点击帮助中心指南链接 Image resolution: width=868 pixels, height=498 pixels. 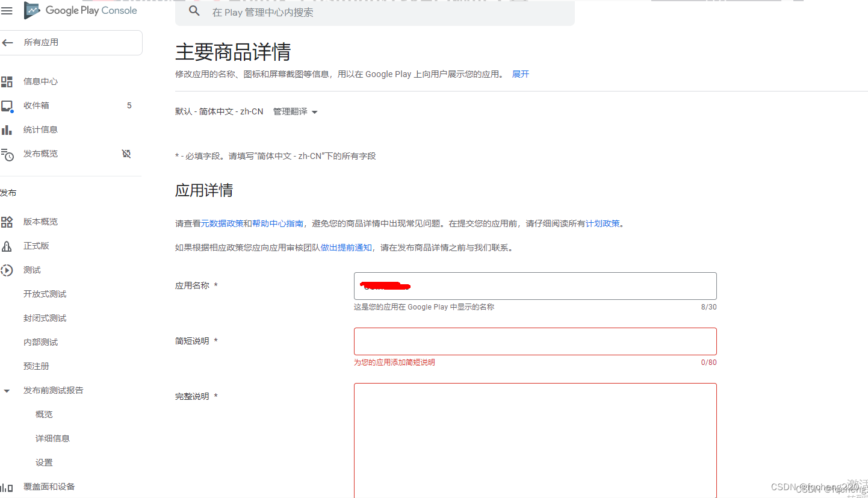279,223
